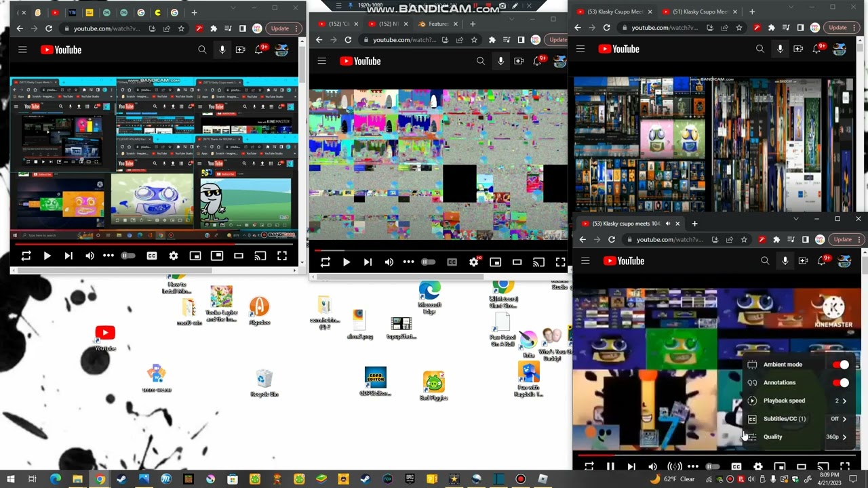Toggle autoplay switch in top-left player
Screen dimensions: 868x488
coord(127,256)
